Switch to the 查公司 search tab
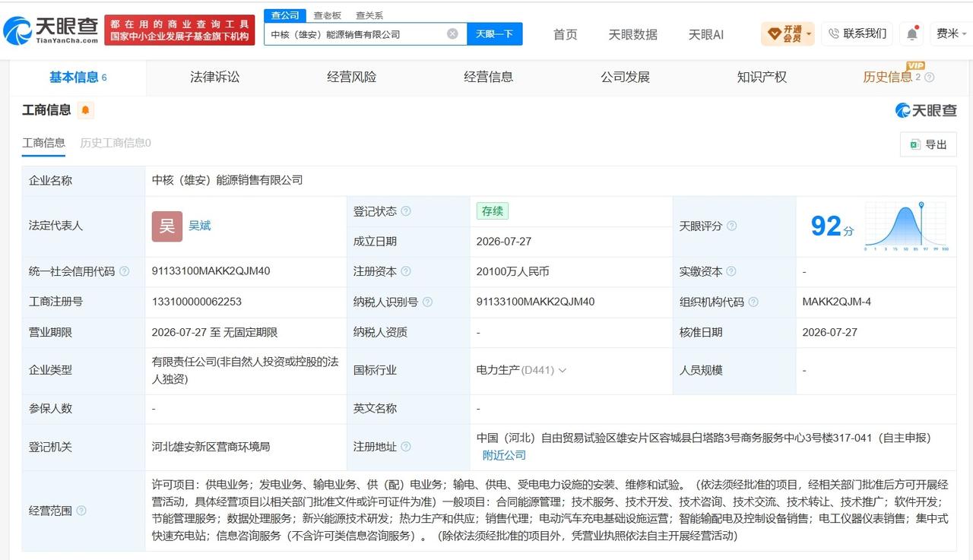Viewport: 973px width, 560px height. coord(285,15)
